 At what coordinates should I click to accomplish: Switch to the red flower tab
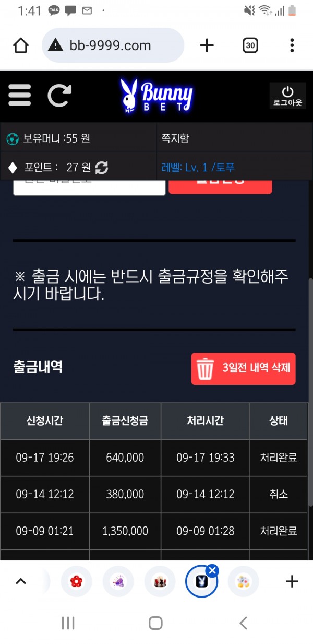coord(77,581)
